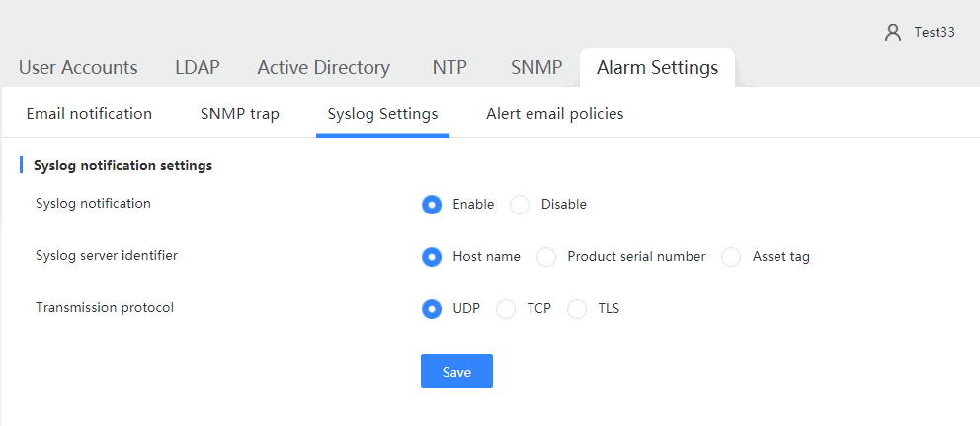Open the Test33 account name
The image size is (980, 426).
(935, 33)
